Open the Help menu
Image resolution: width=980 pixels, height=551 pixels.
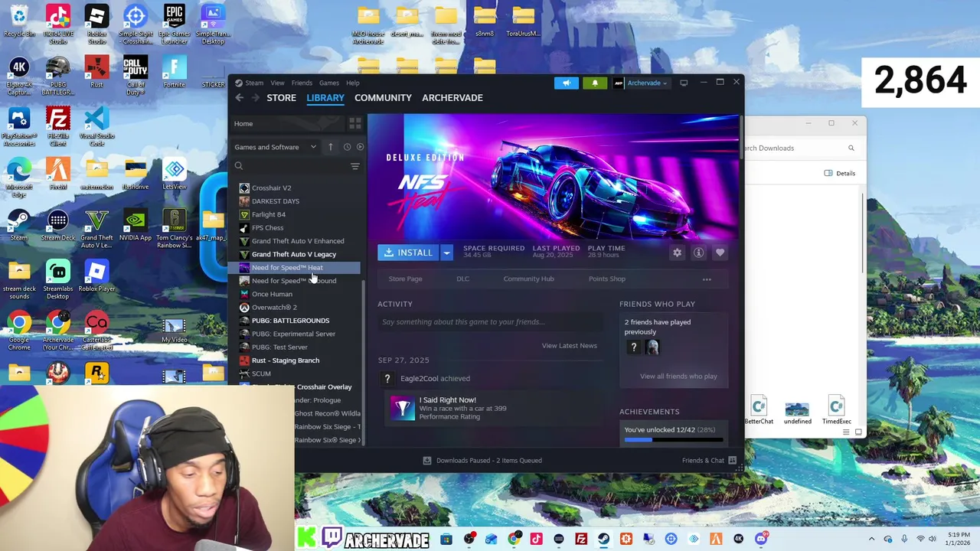pos(352,83)
